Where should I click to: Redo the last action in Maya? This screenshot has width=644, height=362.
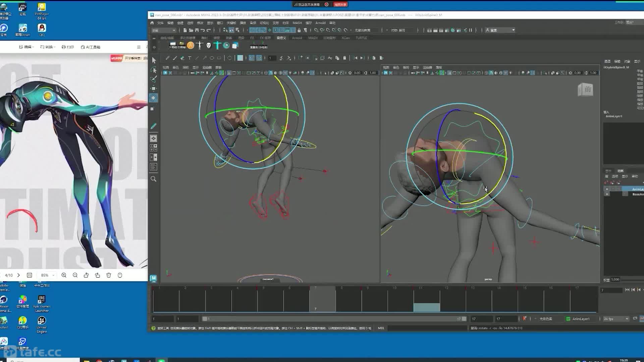coord(209,30)
